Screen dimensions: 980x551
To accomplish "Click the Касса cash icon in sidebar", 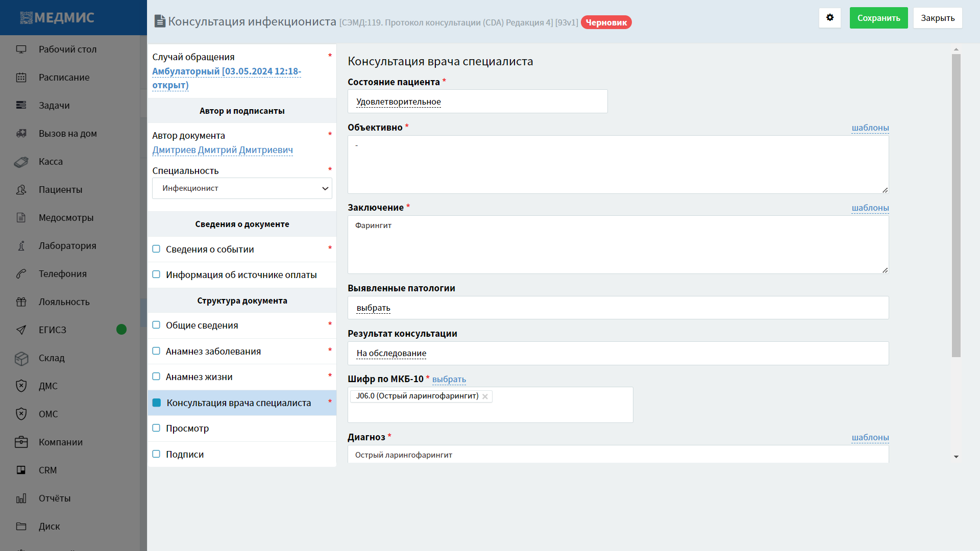I will point(21,162).
